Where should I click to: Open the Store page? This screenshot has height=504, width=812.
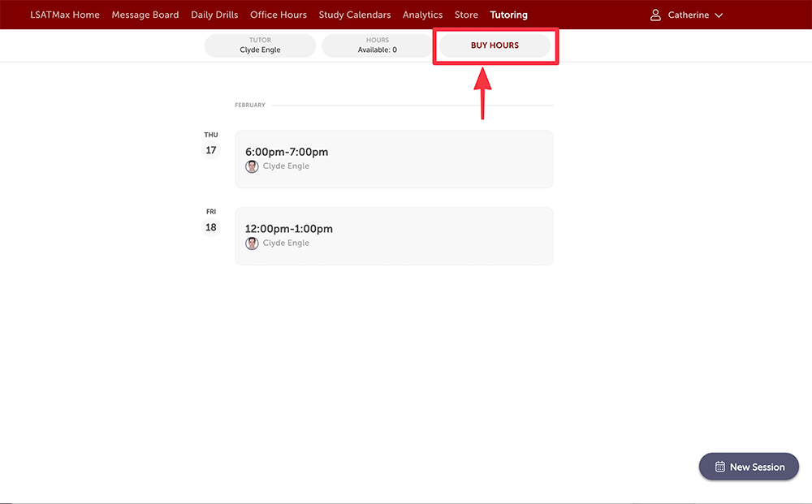[x=466, y=15]
